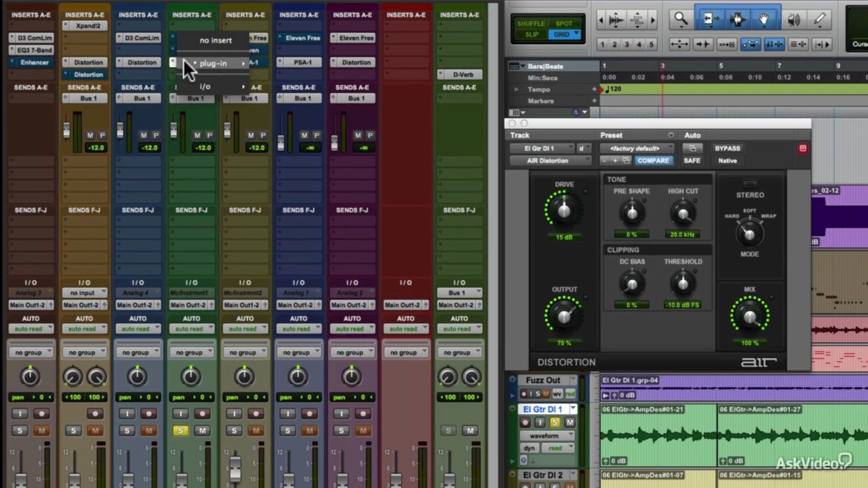Click the next preset plus button
Screen dimensions: 868x488
point(615,160)
